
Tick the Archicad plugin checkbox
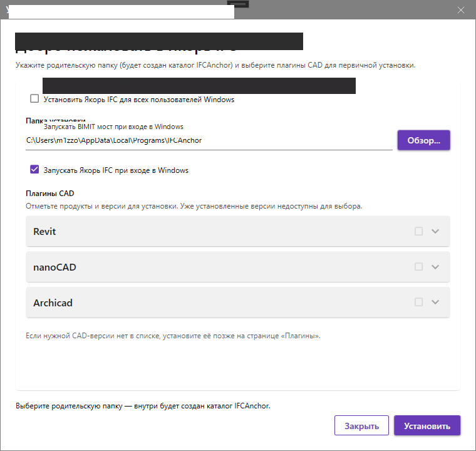point(418,302)
